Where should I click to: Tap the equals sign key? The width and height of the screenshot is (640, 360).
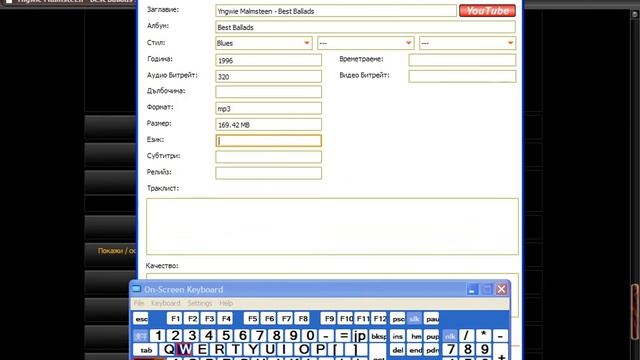pos(344,336)
